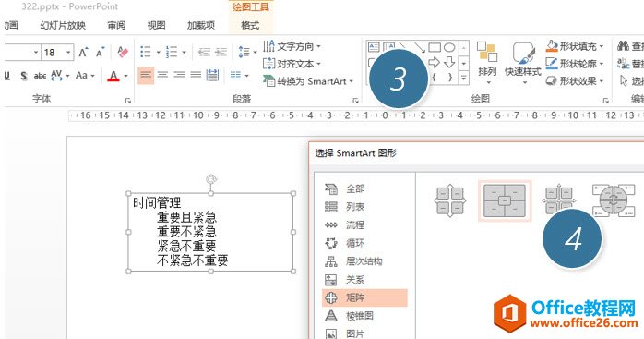This screenshot has height=339, width=644.
Task: Select the arrow line shape in gallery
Action: pyautogui.click(x=420, y=47)
